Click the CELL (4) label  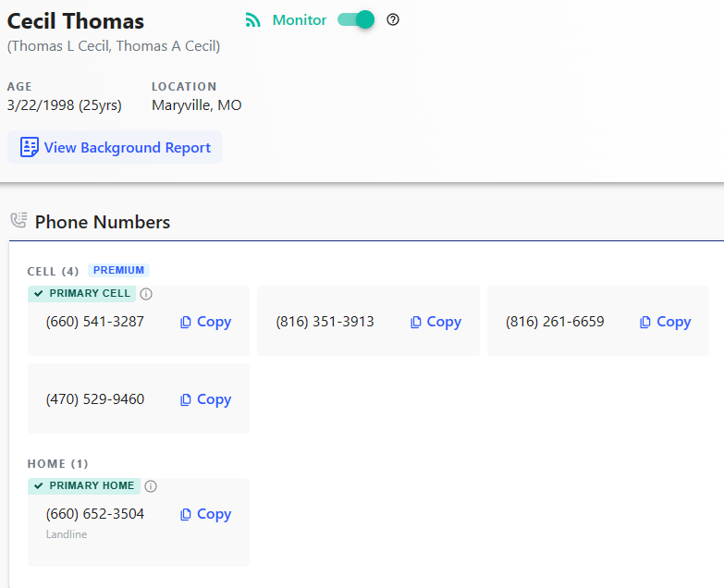coord(53,272)
